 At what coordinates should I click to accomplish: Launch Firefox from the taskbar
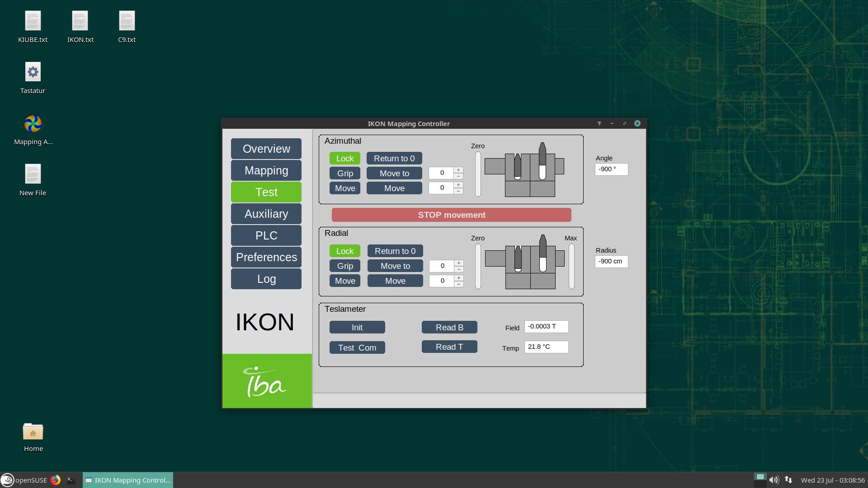tap(56, 480)
